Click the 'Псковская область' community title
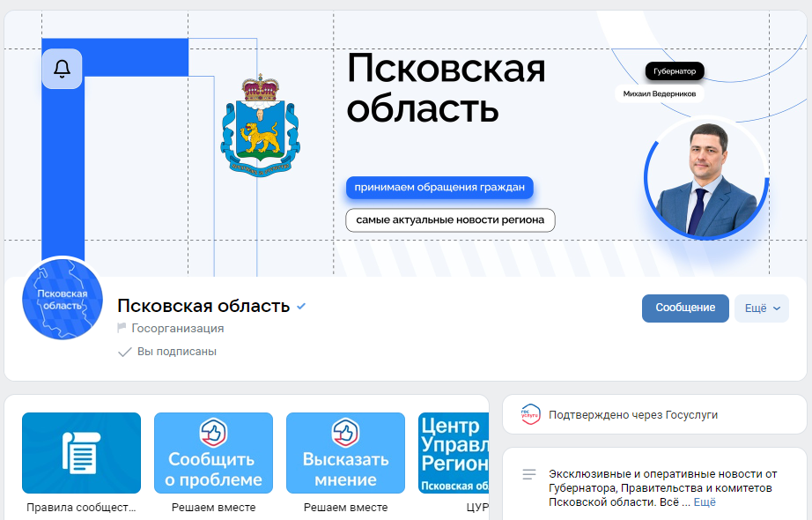The height and width of the screenshot is (520, 812). point(203,306)
